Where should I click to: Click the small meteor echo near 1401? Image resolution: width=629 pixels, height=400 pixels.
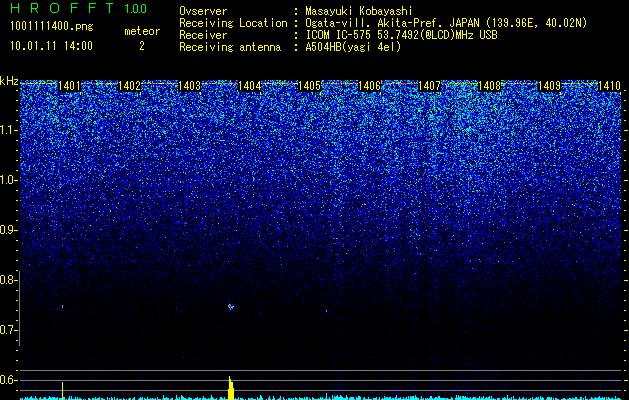63,307
